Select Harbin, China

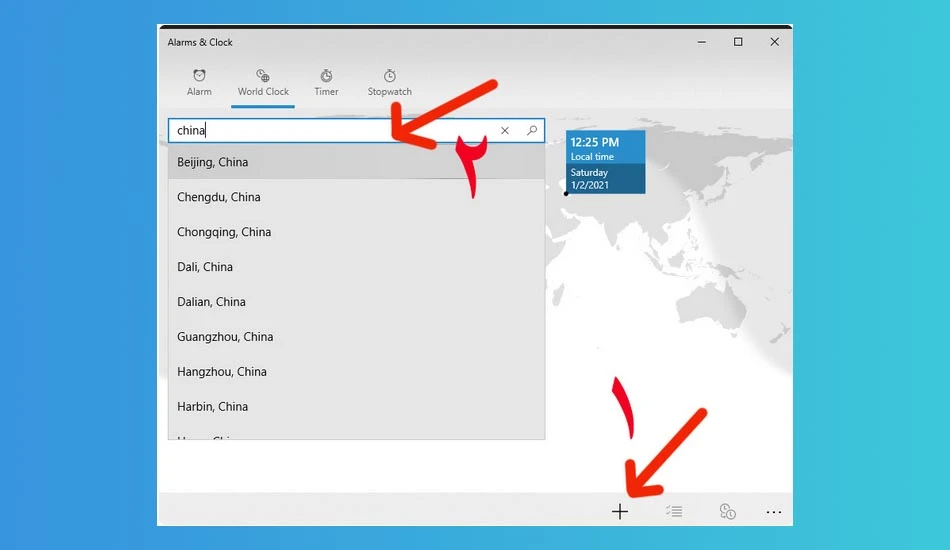coord(356,406)
